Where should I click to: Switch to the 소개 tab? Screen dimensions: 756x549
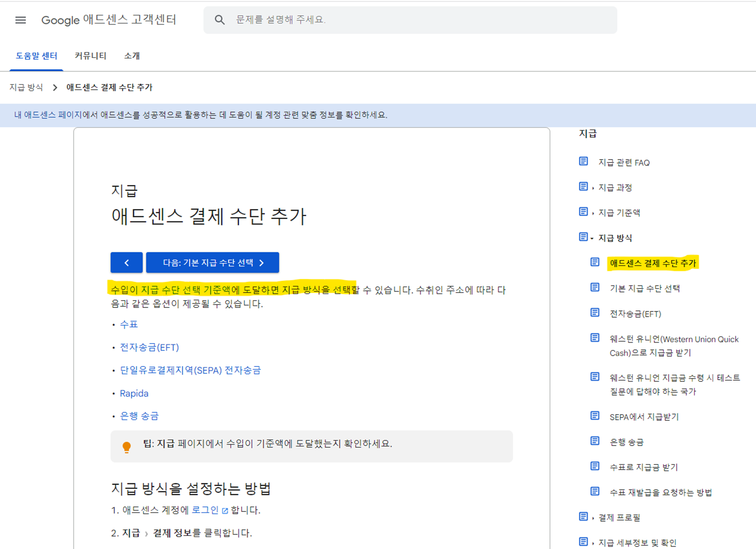coord(132,56)
